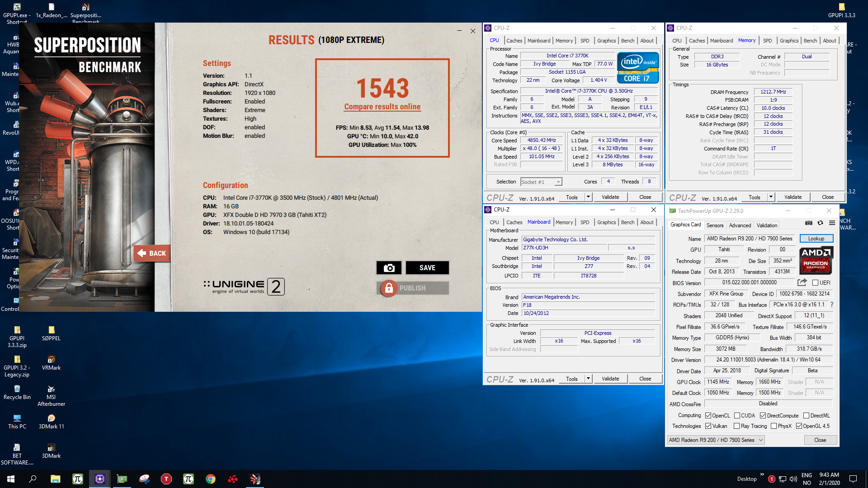Toggle the DirectCompute checkbox
Screen dimensions: 868x488
click(763, 416)
